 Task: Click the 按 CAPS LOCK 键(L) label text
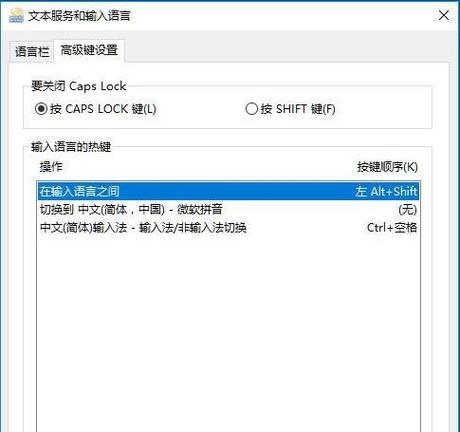(x=103, y=109)
